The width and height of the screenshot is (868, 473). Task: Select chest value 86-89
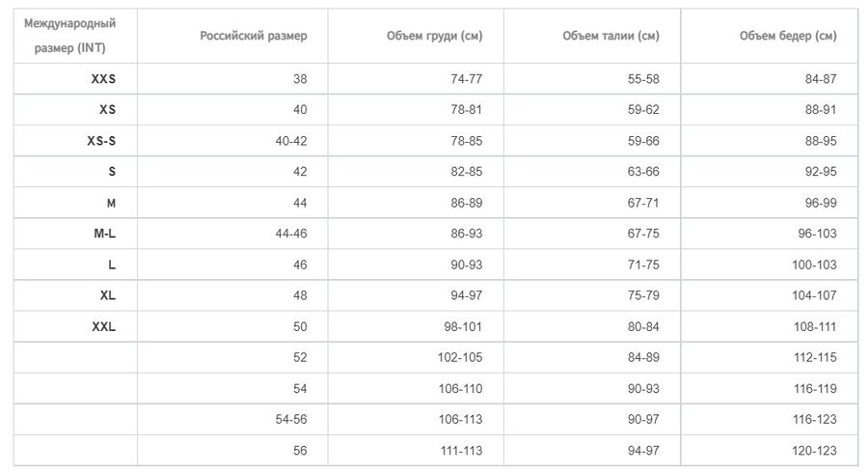click(466, 203)
